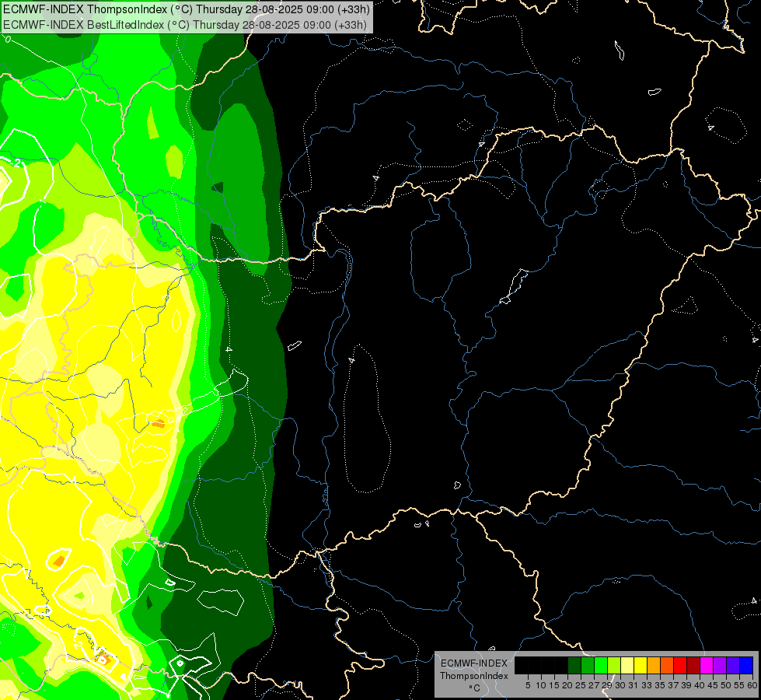Image resolution: width=761 pixels, height=700 pixels.
Task: Click the dark green 20–25 legend swatch
Action: [574, 666]
